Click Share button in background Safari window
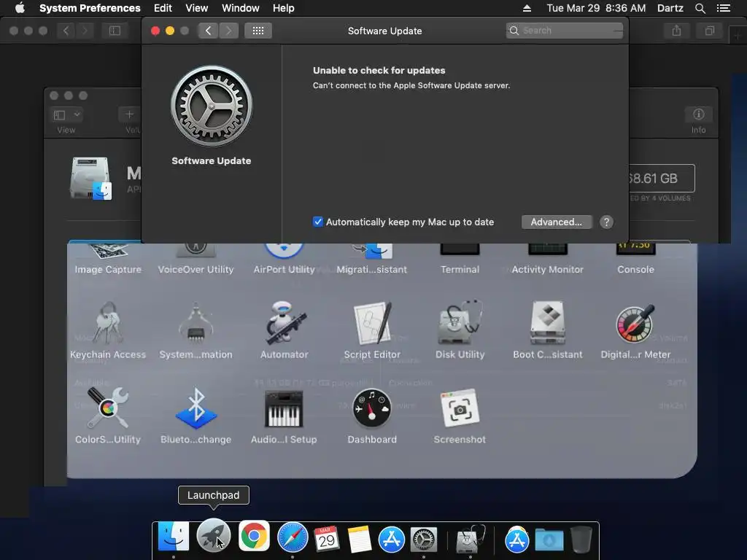The image size is (747, 560). coord(676,31)
